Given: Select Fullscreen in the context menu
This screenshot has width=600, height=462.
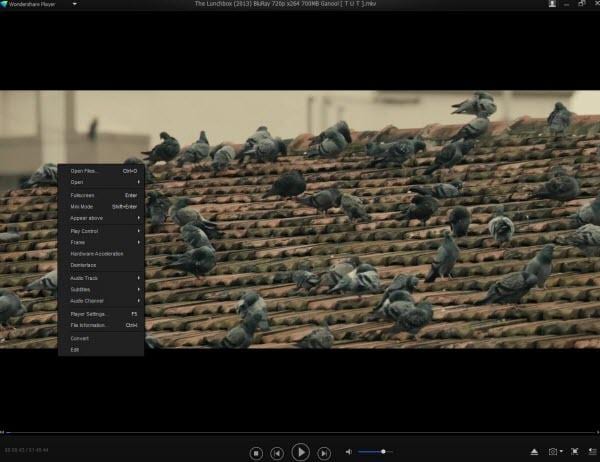Looking at the screenshot, I should (x=101, y=195).
